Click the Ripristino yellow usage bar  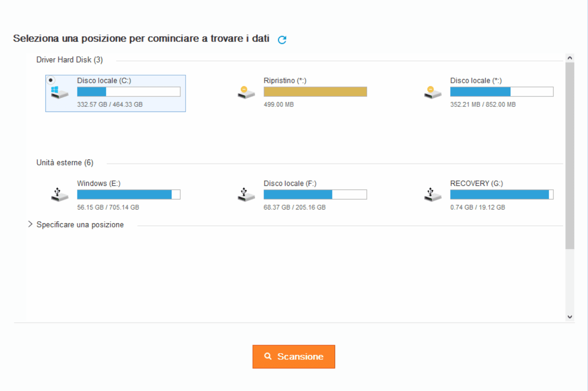(x=315, y=92)
